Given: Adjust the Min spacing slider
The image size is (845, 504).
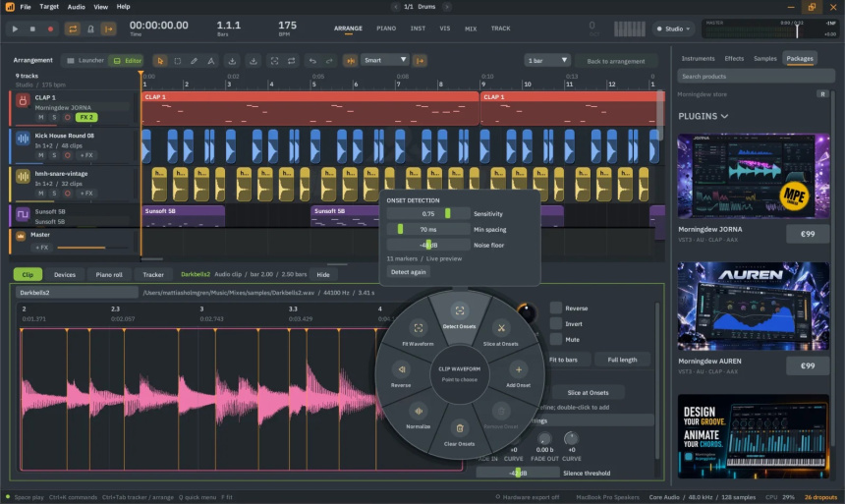Looking at the screenshot, I should click(428, 230).
